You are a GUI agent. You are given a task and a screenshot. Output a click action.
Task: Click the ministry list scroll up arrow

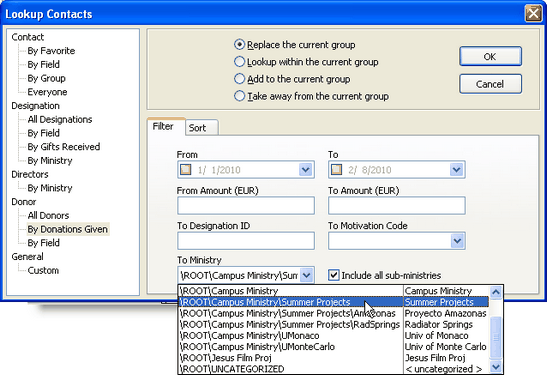496,292
